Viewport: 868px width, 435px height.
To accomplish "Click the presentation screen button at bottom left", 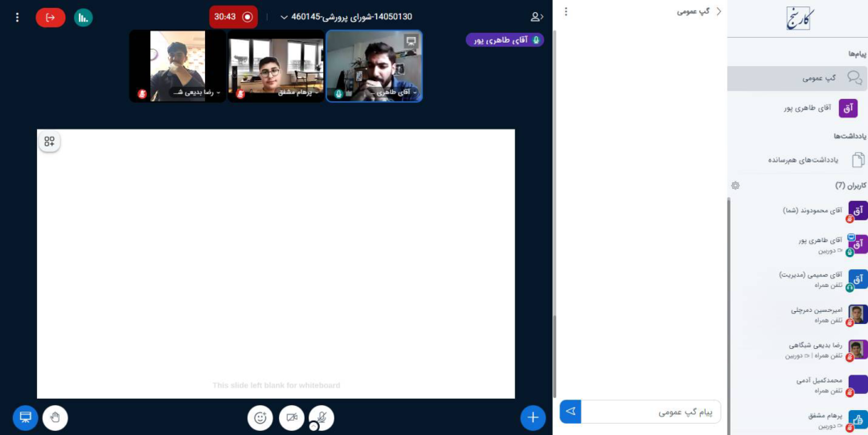I will pos(26,418).
